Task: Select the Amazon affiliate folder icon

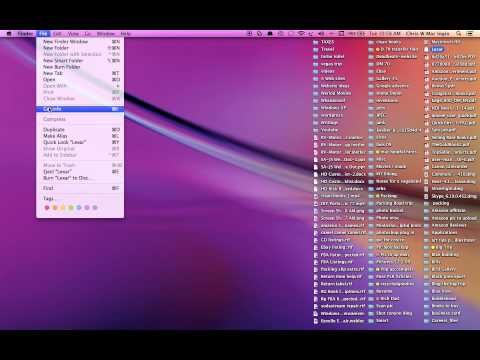Action: click(x=426, y=211)
